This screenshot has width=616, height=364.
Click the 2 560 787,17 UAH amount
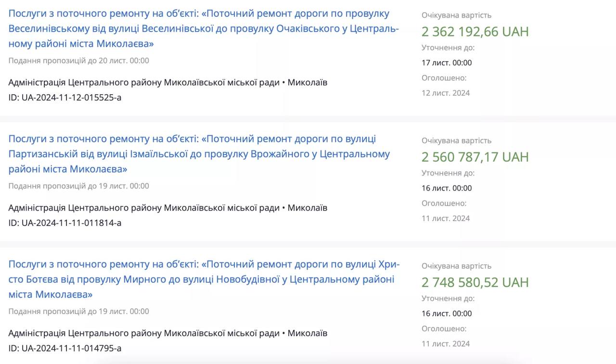click(x=475, y=157)
